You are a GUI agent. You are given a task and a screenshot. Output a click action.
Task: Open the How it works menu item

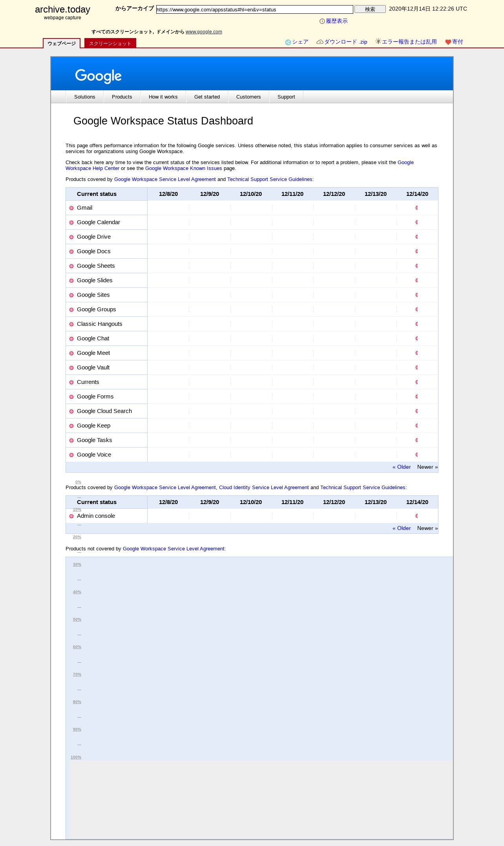[x=163, y=97]
